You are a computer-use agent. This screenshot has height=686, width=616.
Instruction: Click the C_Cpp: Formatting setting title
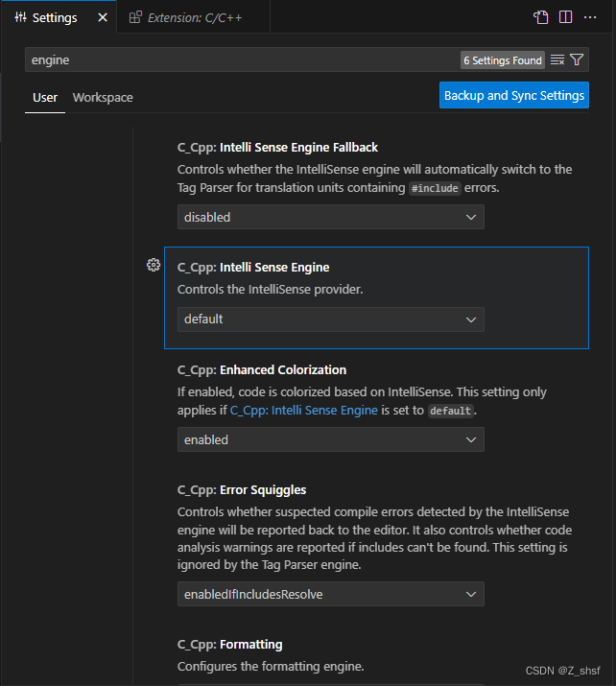pos(229,645)
